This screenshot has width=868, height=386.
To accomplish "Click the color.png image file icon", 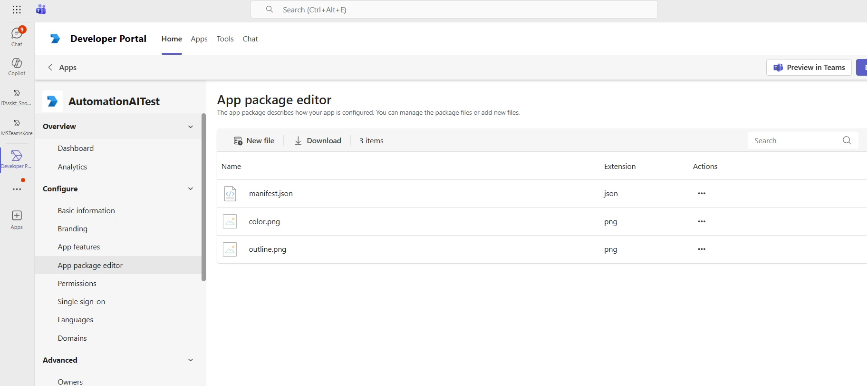I will 230,221.
